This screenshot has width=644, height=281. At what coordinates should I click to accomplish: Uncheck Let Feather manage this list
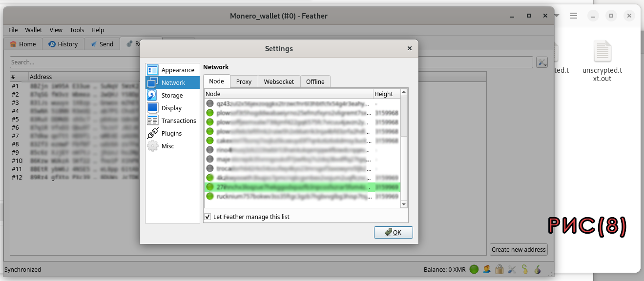(208, 217)
